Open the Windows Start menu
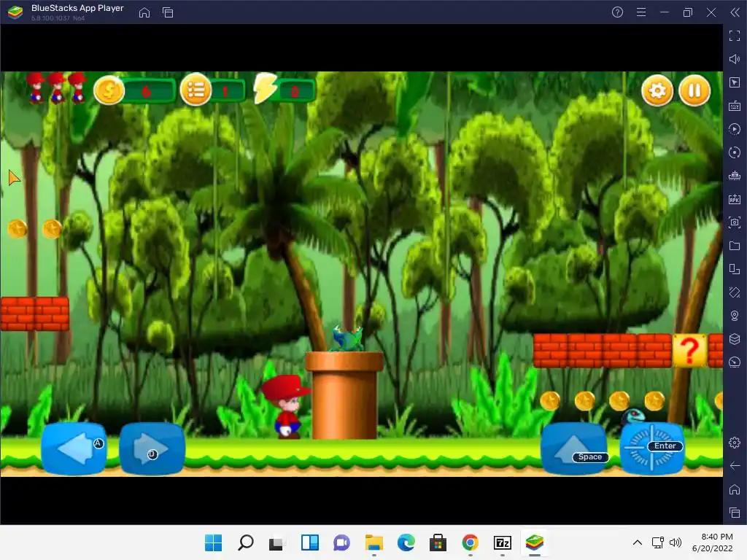The image size is (747, 560). (213, 542)
